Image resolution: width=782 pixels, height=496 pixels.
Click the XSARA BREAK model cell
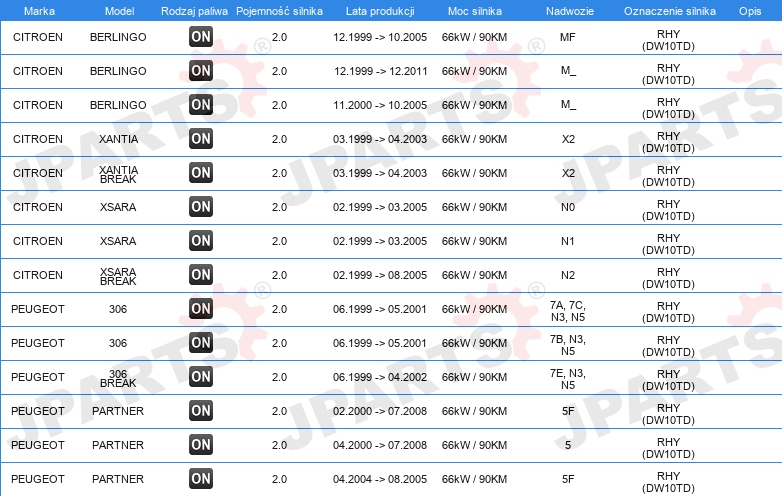coord(118,276)
